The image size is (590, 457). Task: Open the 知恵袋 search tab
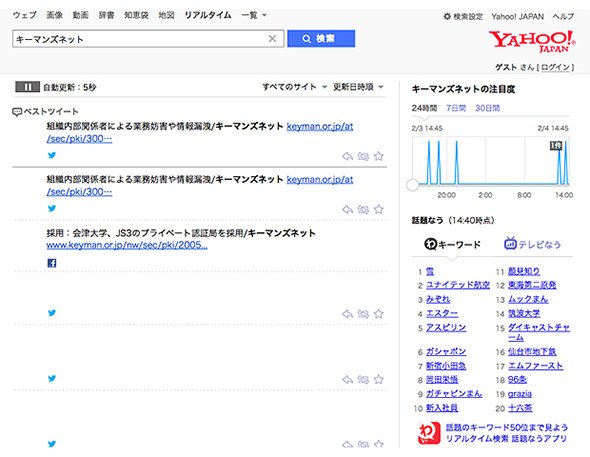(x=136, y=15)
